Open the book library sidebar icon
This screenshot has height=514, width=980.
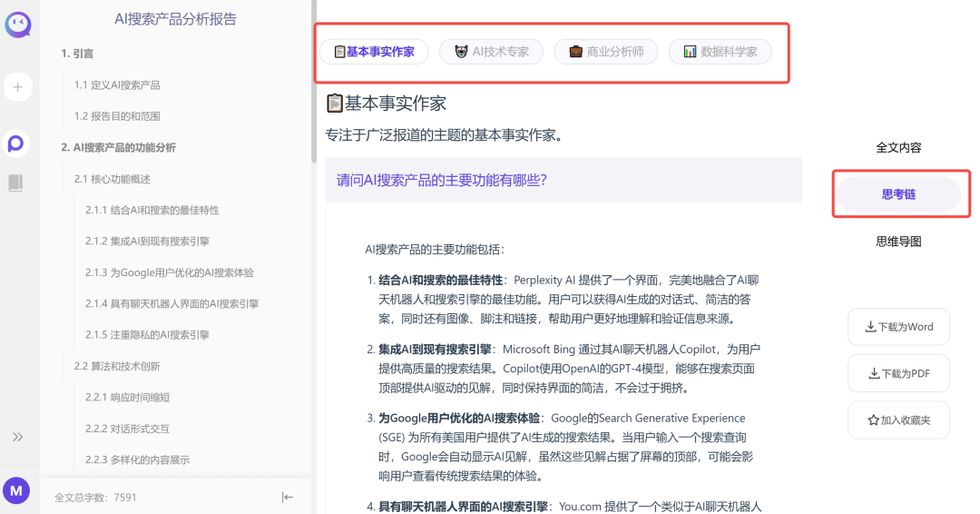(x=15, y=183)
